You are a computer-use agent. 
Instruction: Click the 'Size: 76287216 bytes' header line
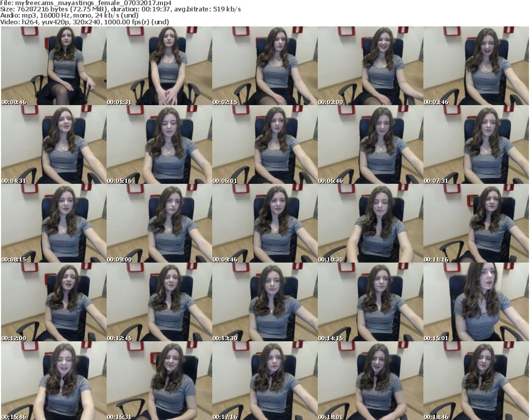click(x=121, y=9)
